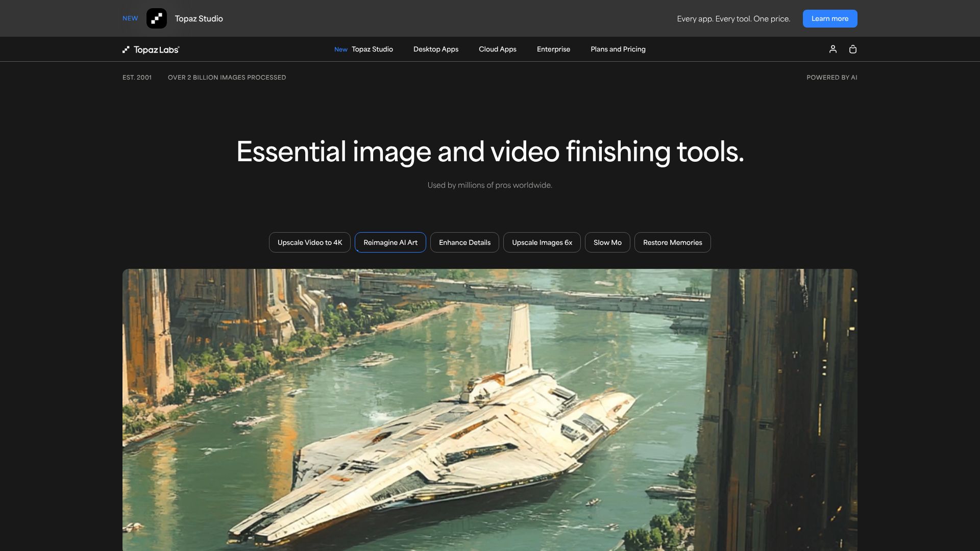The image size is (980, 551).
Task: Click the spaceship demo image
Action: click(x=489, y=409)
